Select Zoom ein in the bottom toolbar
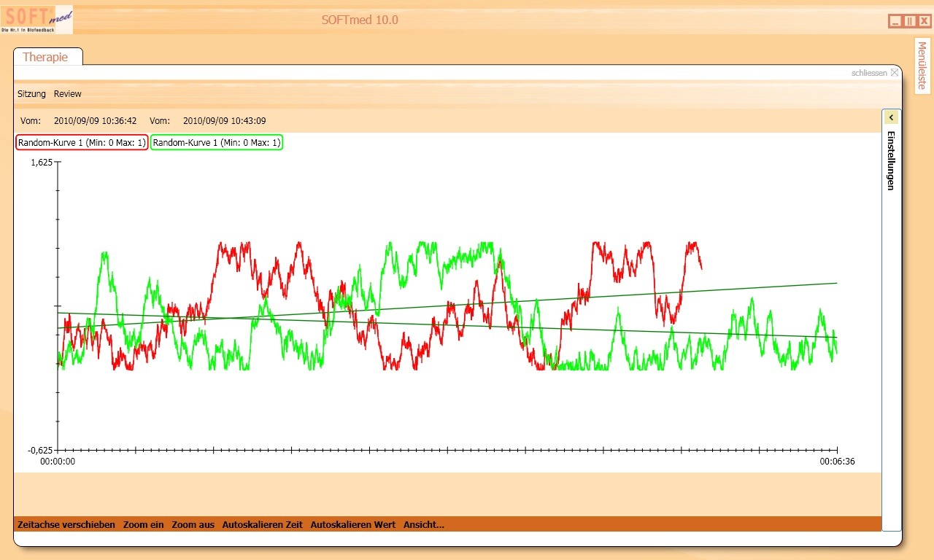Viewport: 934px width, 560px height. coord(143,524)
